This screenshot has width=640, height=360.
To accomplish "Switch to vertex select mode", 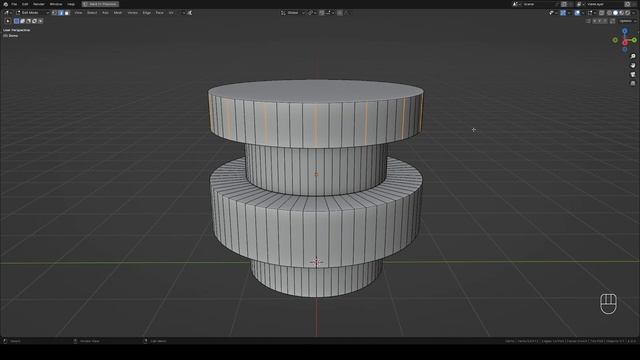I will point(54,13).
